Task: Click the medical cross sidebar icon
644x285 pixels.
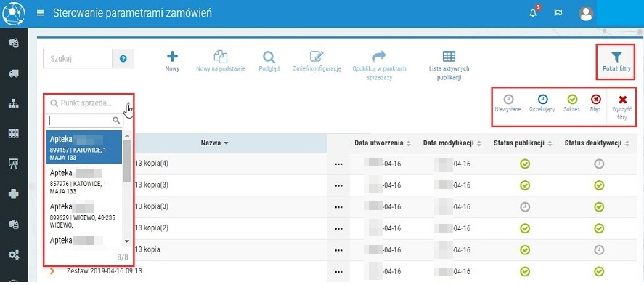Action: coord(14,194)
